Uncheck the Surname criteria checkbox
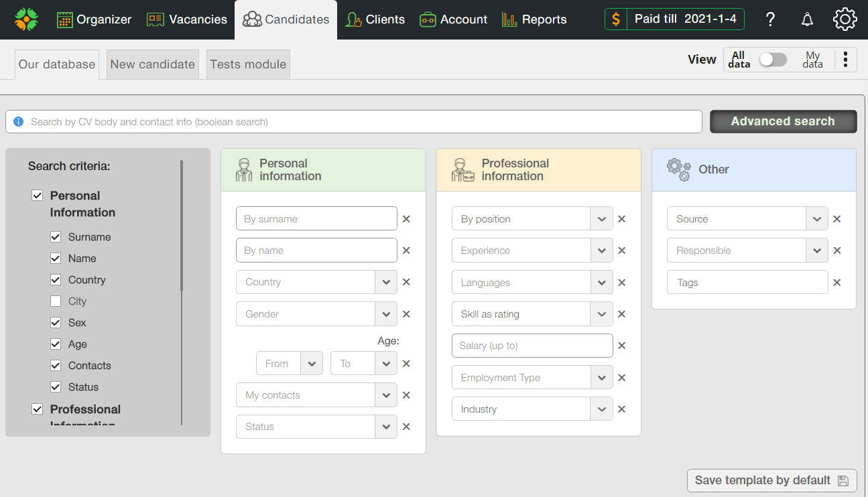The image size is (868, 497). 56,237
